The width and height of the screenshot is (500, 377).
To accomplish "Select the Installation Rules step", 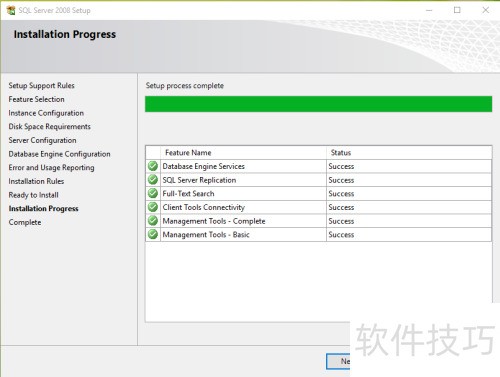I will 36,181.
